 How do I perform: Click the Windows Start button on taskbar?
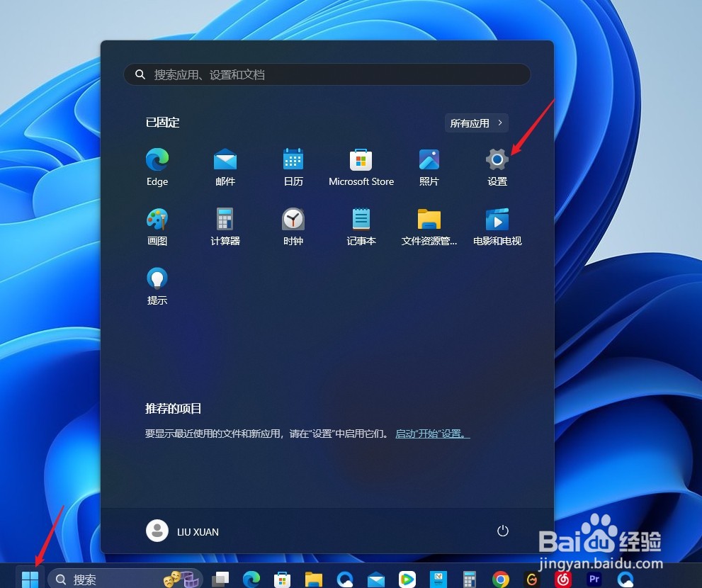(x=30, y=579)
